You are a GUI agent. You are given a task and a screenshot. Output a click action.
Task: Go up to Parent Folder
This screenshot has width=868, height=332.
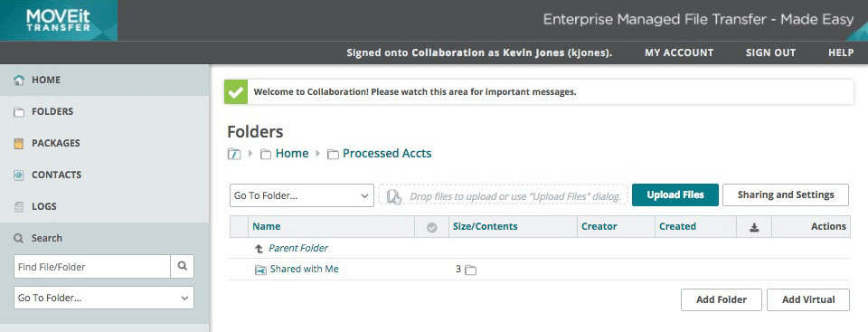coord(297,248)
